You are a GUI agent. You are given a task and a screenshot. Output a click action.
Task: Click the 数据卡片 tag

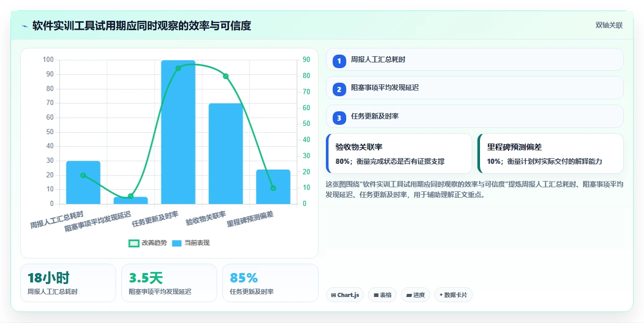(453, 295)
